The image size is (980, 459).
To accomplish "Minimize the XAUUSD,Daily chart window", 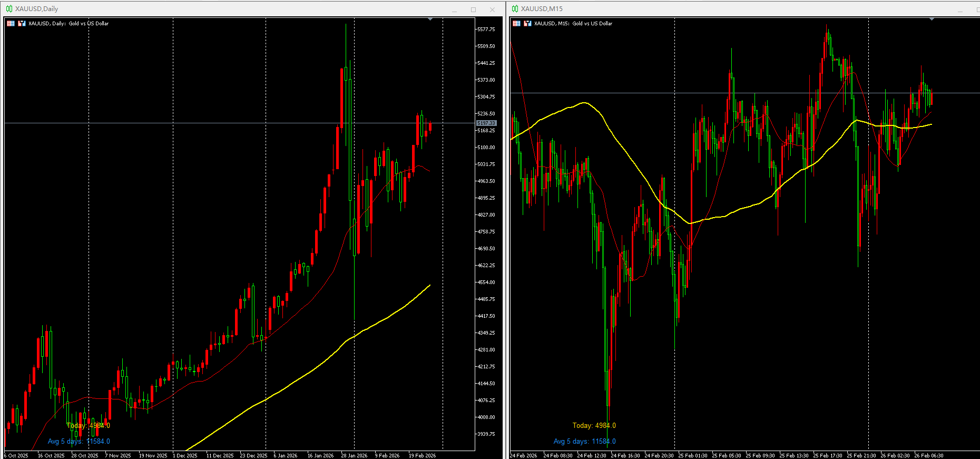I will [454, 9].
